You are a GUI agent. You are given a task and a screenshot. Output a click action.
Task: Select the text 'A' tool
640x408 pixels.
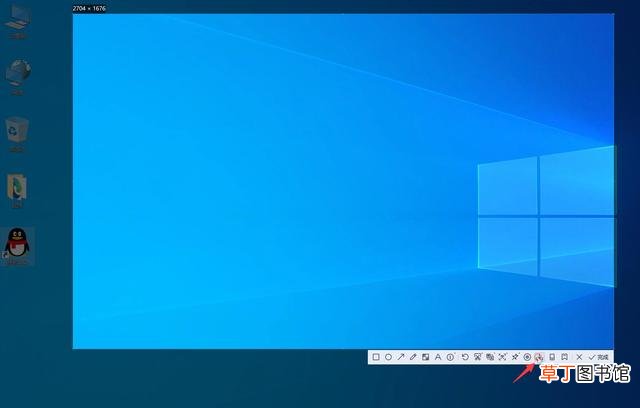pos(438,357)
